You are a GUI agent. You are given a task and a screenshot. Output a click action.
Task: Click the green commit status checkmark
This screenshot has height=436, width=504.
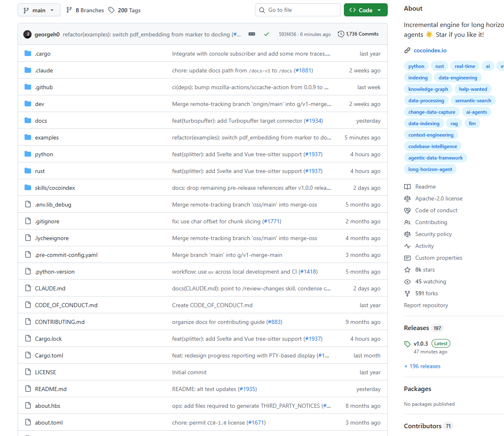[x=267, y=34]
